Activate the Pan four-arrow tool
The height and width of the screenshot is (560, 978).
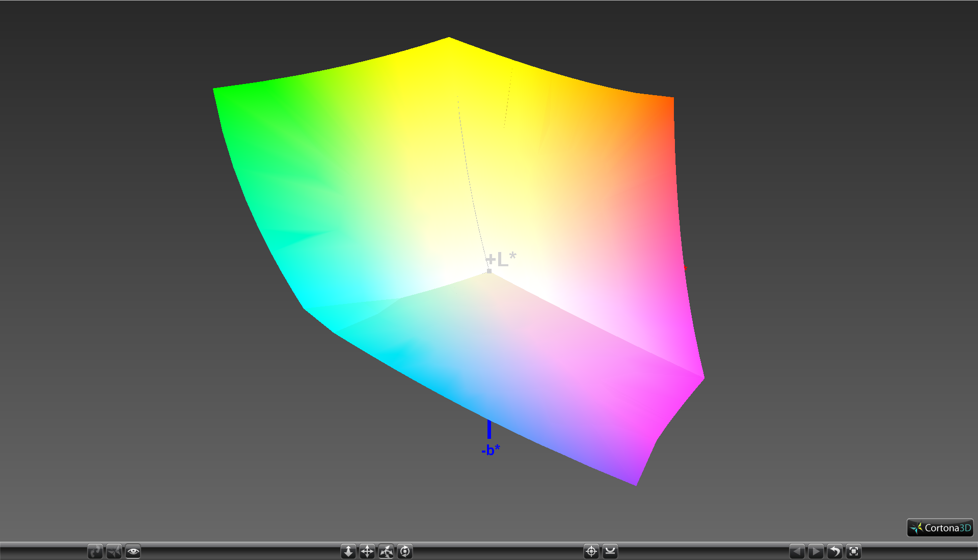click(x=367, y=551)
